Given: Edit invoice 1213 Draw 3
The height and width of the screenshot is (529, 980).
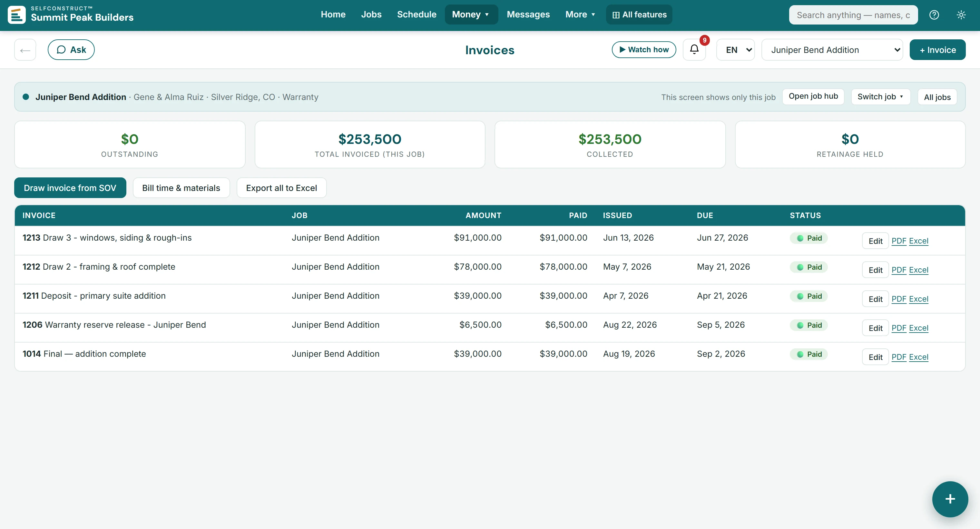Looking at the screenshot, I should [875, 241].
